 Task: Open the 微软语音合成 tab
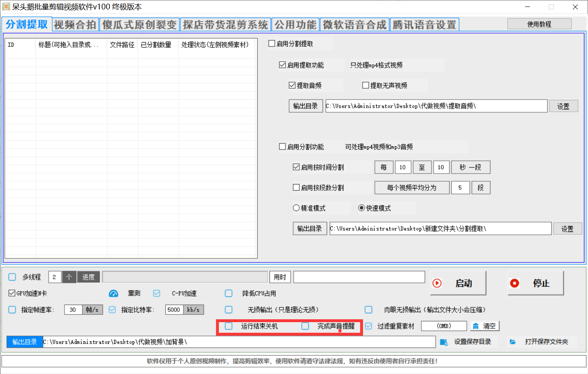[354, 25]
